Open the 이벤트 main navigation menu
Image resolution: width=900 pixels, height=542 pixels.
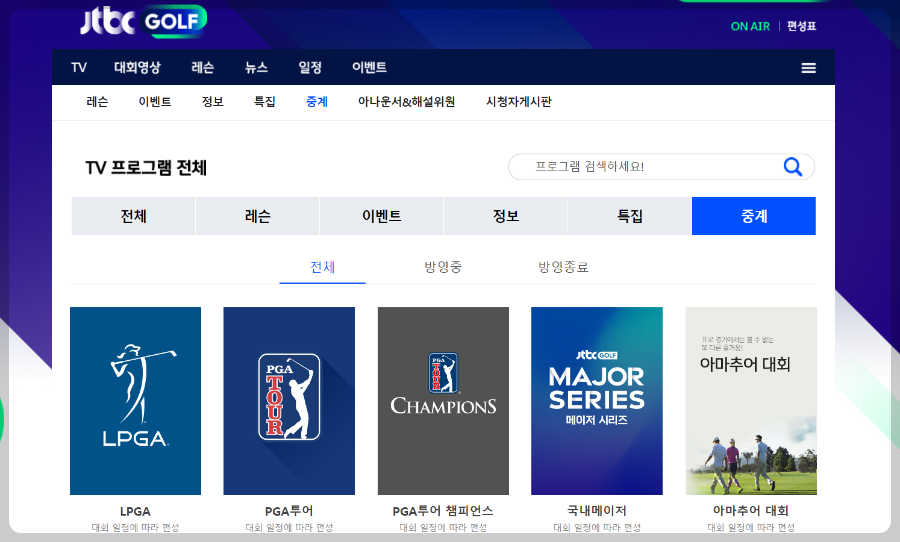point(369,68)
